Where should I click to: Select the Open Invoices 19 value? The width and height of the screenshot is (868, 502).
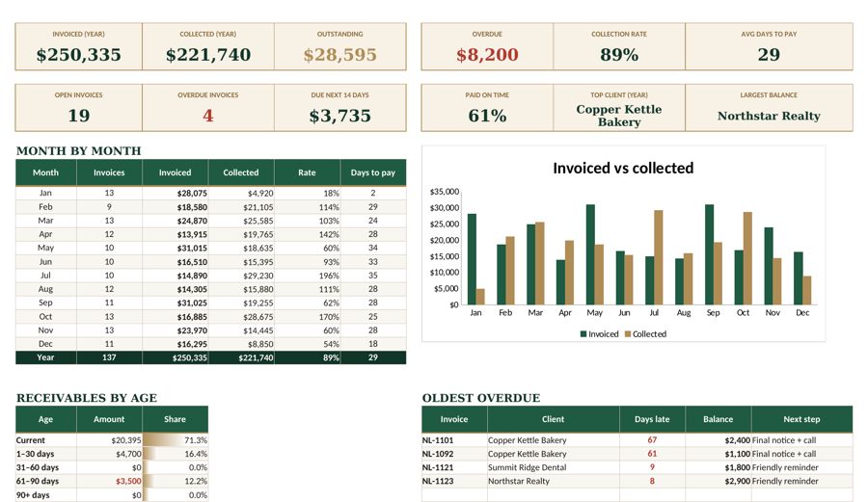[x=79, y=116]
